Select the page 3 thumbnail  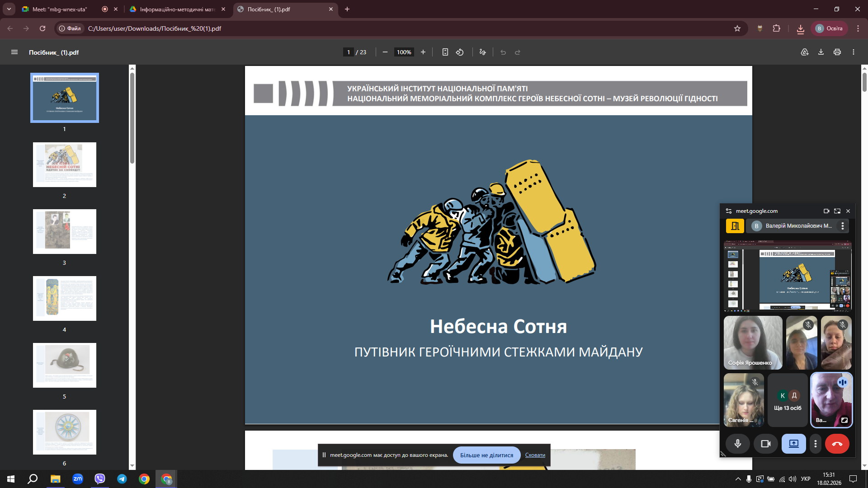point(64,231)
